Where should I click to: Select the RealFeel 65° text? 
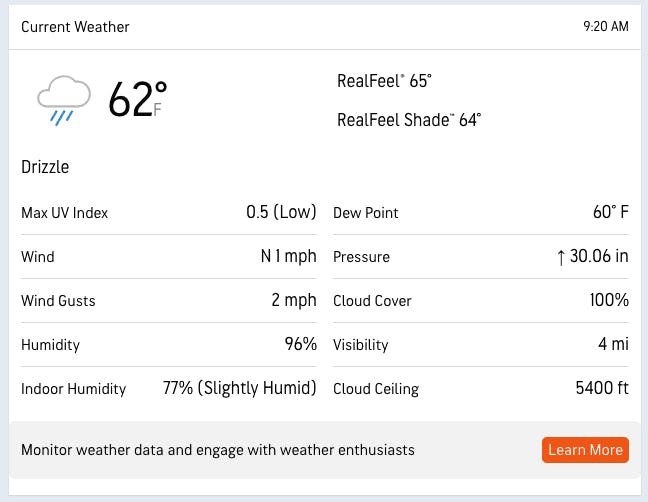pos(384,82)
